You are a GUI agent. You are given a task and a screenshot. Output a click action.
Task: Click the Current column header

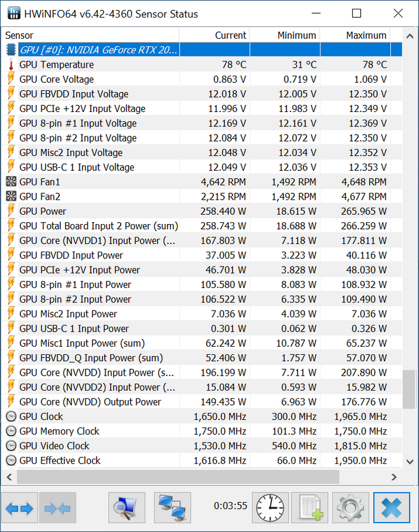click(x=215, y=35)
